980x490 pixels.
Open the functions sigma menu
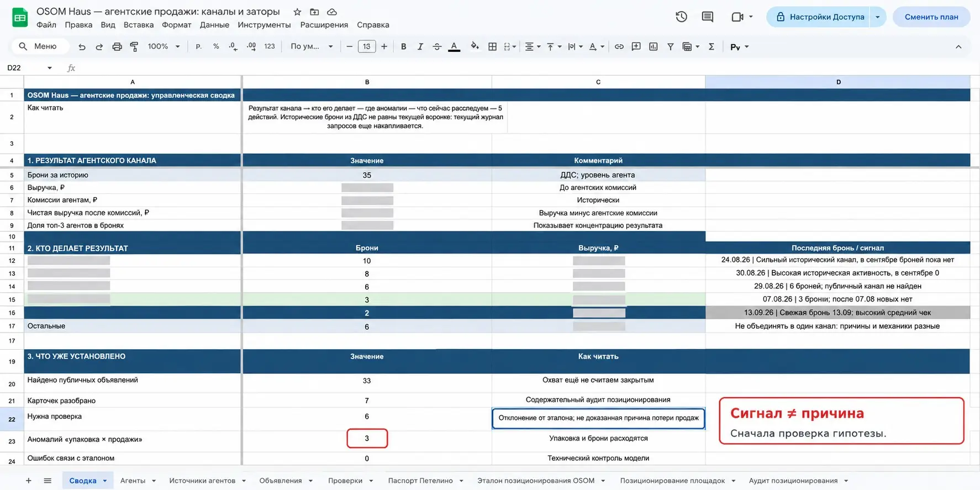tap(712, 47)
